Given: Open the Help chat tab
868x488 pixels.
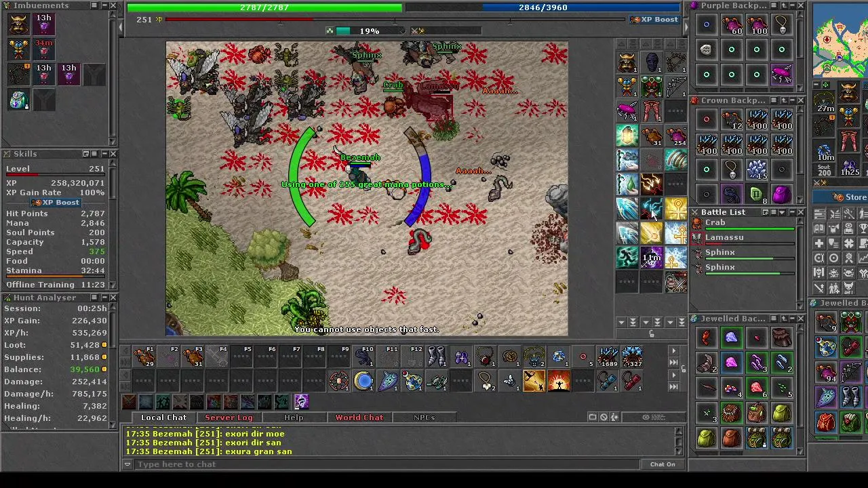Looking at the screenshot, I should 294,418.
